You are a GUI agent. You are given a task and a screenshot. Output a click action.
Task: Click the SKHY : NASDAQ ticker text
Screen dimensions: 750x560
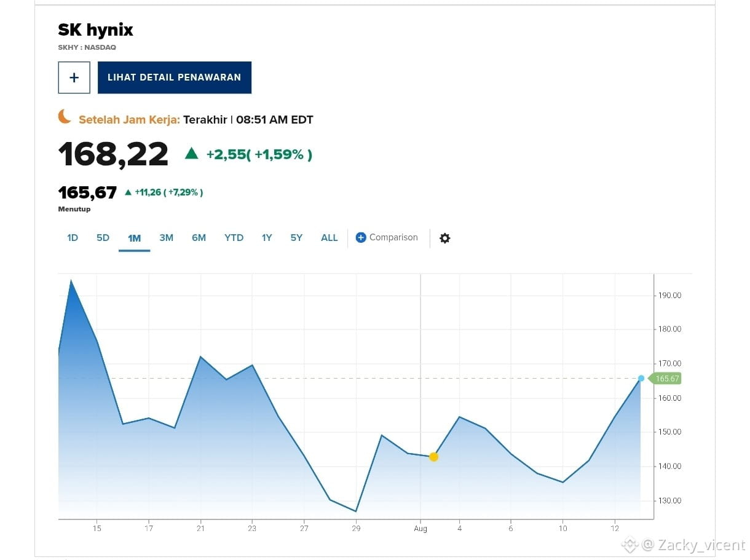(x=87, y=47)
